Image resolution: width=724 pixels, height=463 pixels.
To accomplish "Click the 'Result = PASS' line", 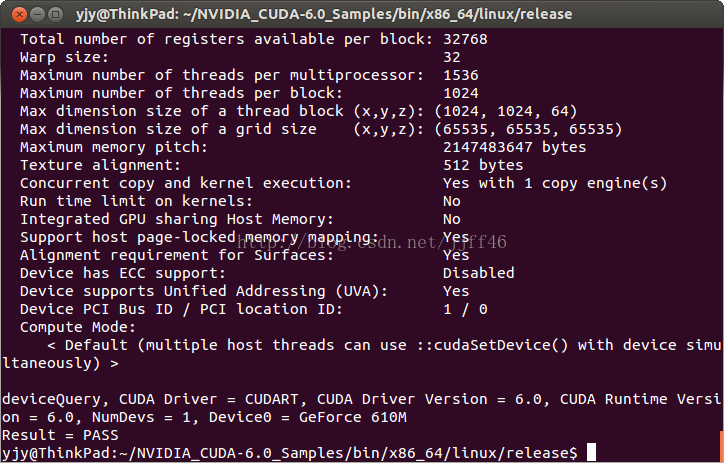I will click(x=60, y=435).
